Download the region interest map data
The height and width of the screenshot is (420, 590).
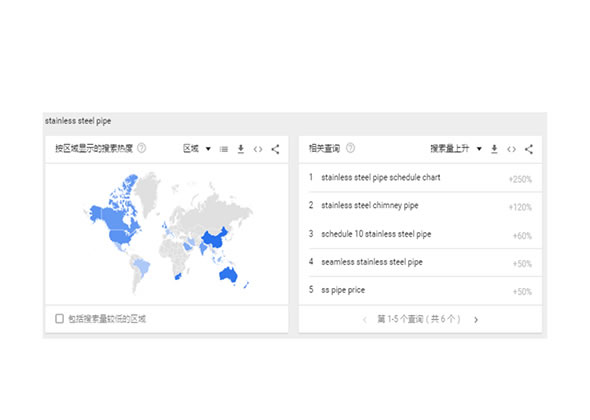241,149
